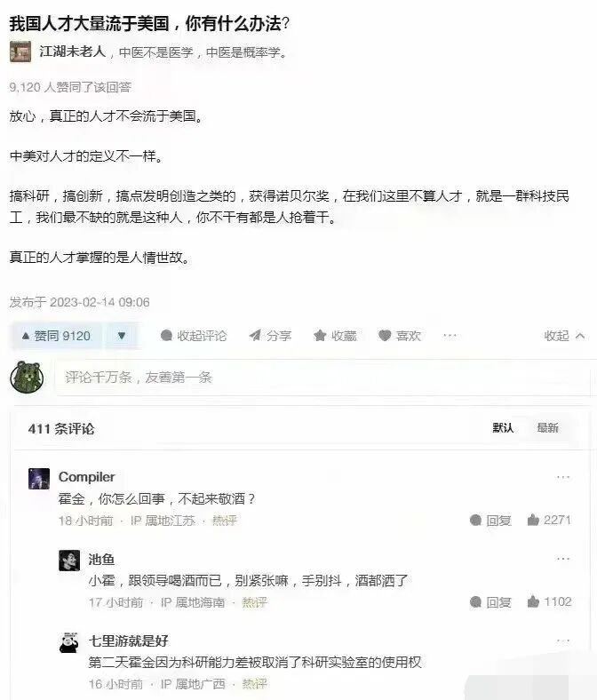Image resolution: width=597 pixels, height=700 pixels.
Task: Share the answer with 分享 paper plane icon
Action: click(270, 336)
